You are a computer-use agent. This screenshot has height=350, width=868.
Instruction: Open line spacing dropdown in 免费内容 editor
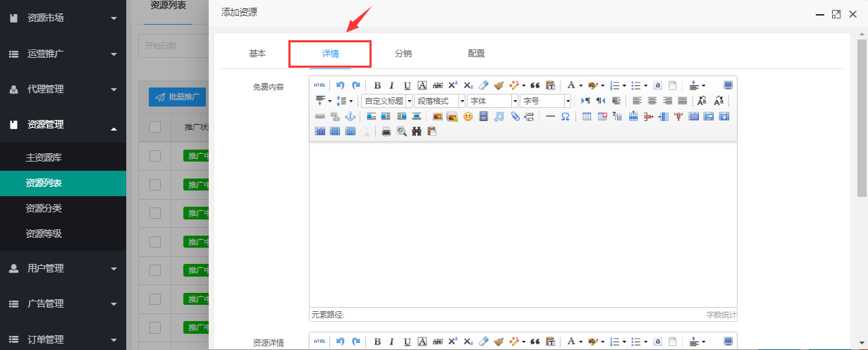click(351, 101)
